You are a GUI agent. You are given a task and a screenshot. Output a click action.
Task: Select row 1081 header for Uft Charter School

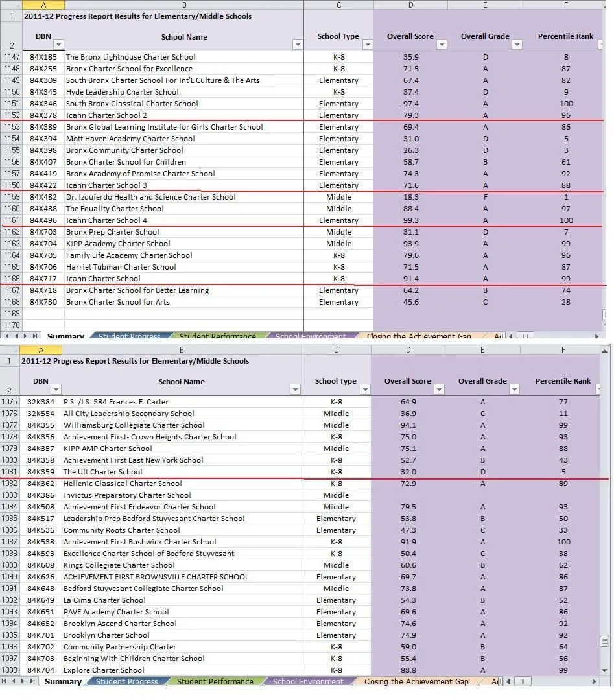tap(10, 472)
